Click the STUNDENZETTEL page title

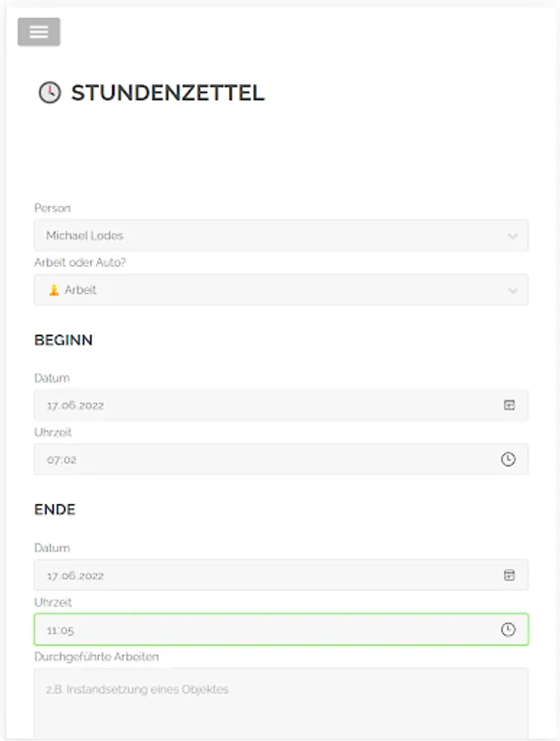tap(167, 93)
